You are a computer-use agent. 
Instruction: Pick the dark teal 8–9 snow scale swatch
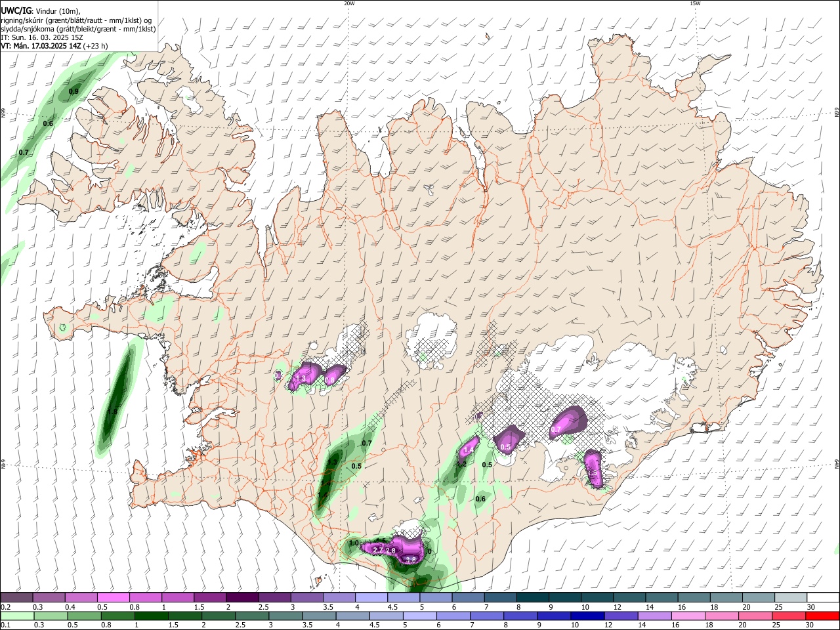(532, 598)
